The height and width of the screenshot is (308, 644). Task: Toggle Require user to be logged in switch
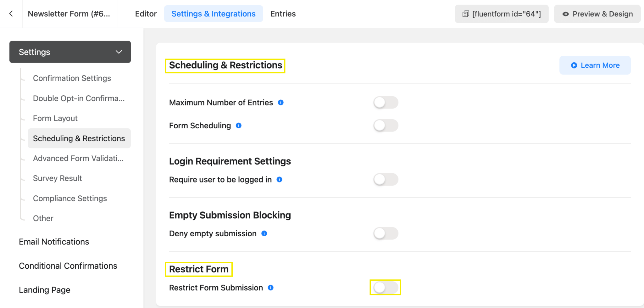[x=386, y=179]
